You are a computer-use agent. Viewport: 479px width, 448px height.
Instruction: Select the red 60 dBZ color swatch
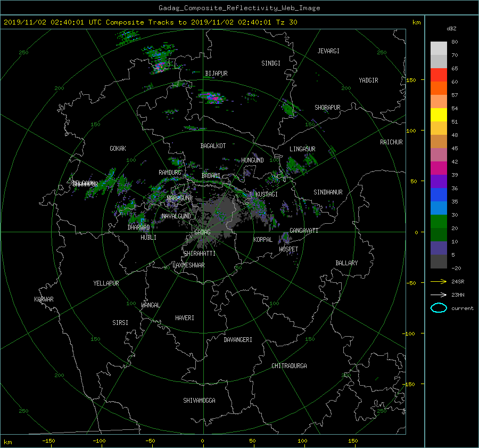coord(439,75)
